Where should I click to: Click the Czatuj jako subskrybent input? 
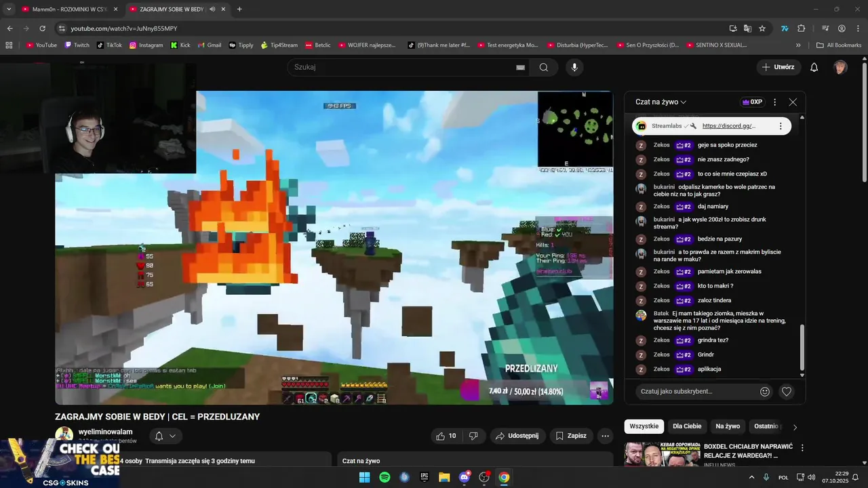(x=696, y=391)
